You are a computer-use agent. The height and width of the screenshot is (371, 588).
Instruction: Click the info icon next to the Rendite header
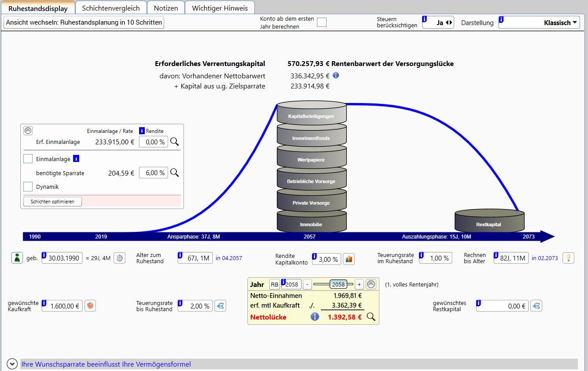(142, 131)
